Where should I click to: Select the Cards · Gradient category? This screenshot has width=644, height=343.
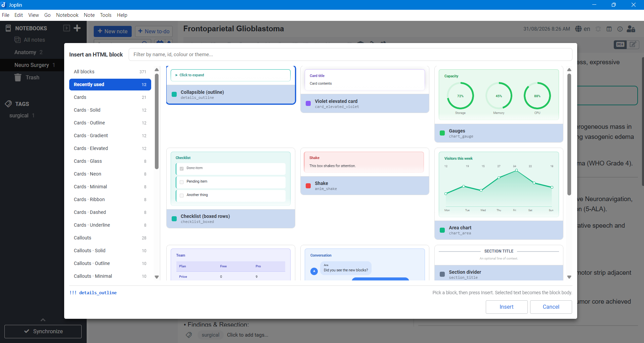110,136
